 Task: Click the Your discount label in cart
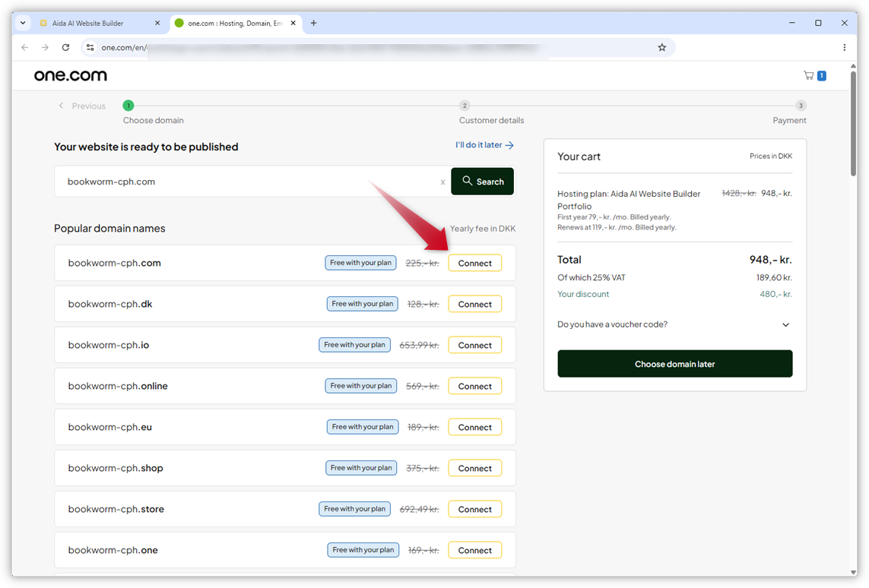coord(583,294)
